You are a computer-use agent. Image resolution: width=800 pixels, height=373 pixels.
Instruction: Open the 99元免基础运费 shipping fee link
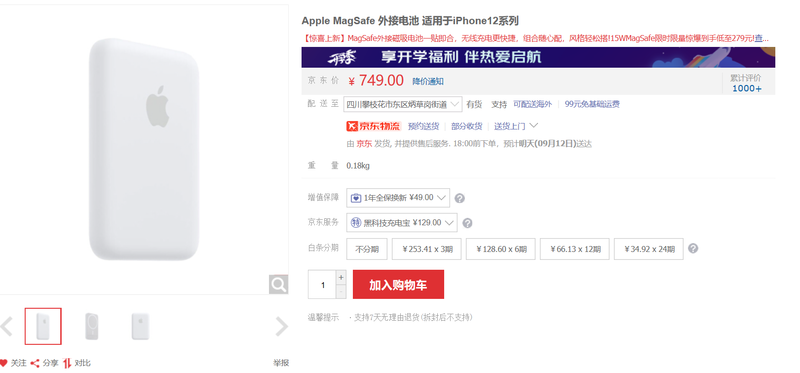[x=592, y=104]
